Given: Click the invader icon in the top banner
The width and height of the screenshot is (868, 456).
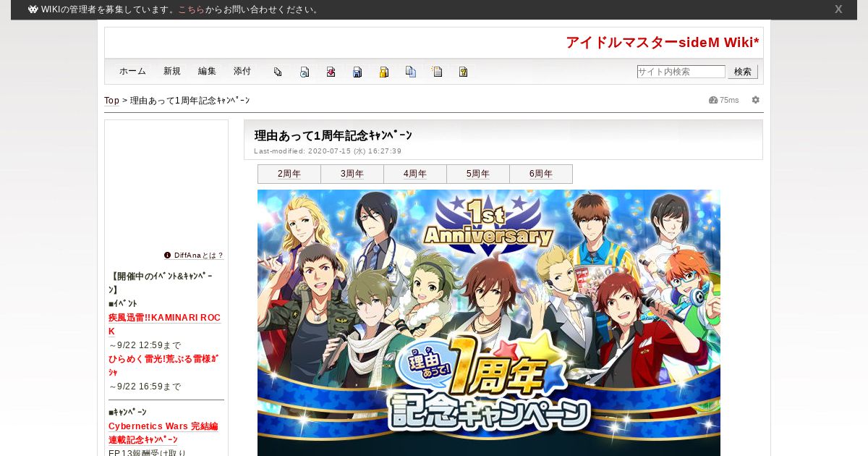Looking at the screenshot, I should pos(33,9).
